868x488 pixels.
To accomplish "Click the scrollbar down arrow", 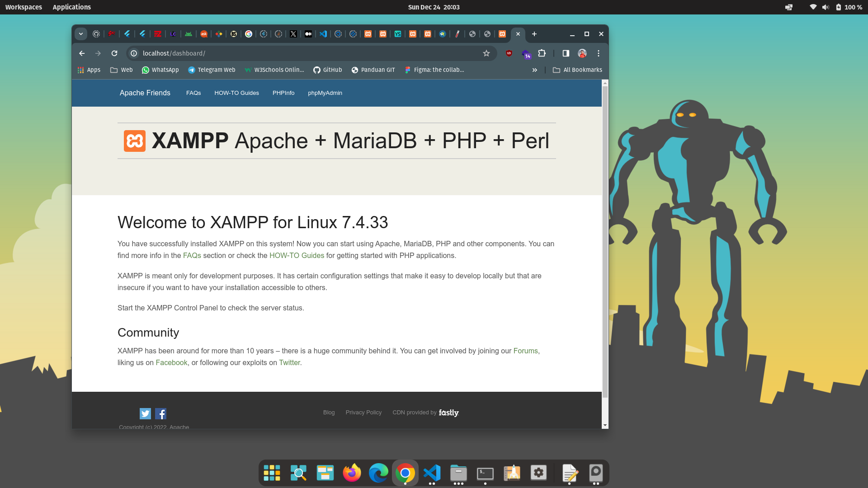I will pos(605,426).
